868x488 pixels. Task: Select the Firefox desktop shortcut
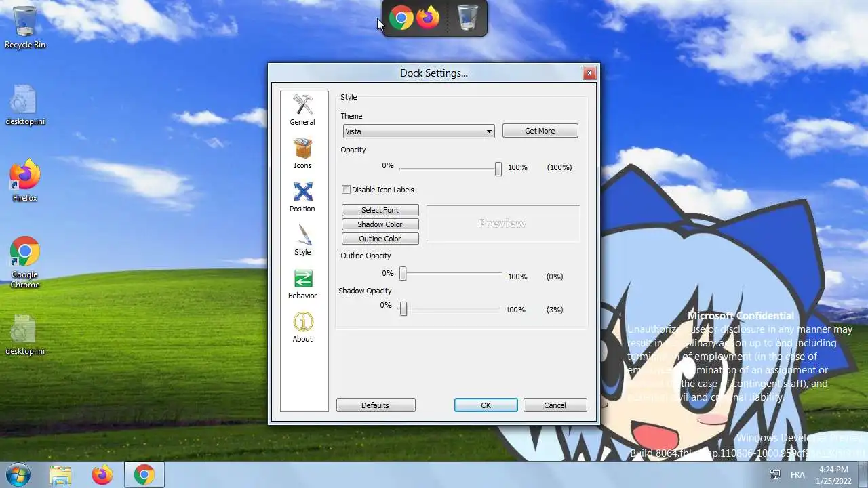coord(25,181)
